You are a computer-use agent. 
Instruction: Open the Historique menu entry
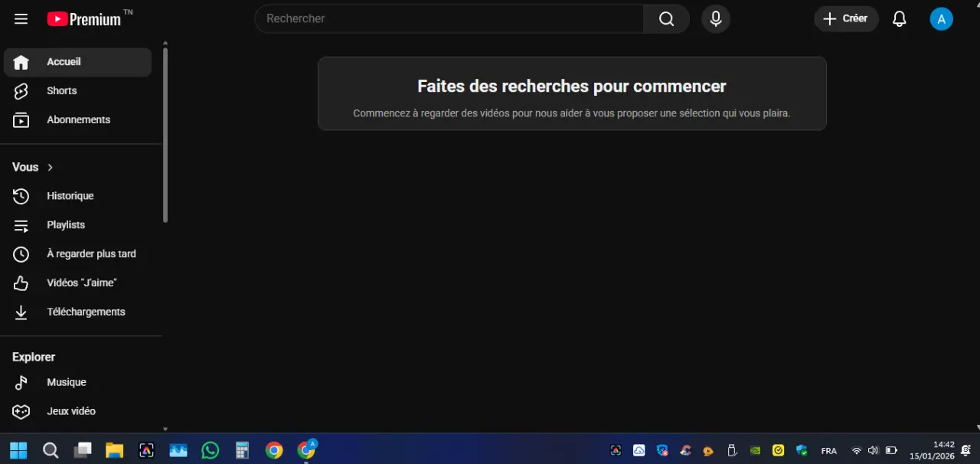coord(77,196)
